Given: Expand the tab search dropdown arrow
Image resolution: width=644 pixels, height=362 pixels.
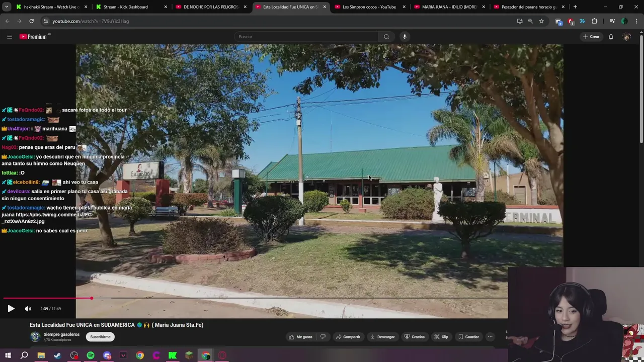Looking at the screenshot, I should pos(7,7).
